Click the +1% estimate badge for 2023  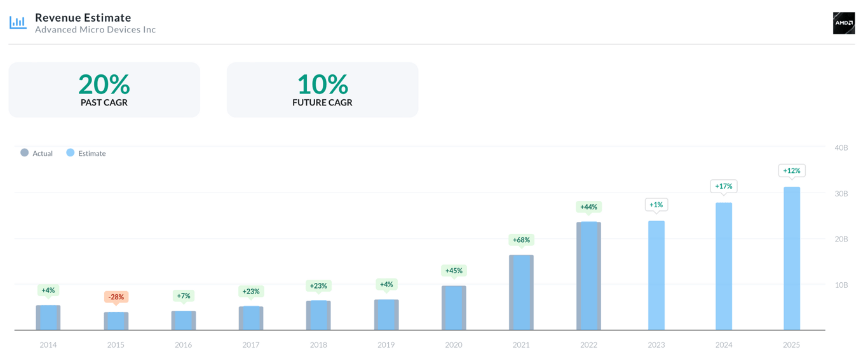point(656,205)
